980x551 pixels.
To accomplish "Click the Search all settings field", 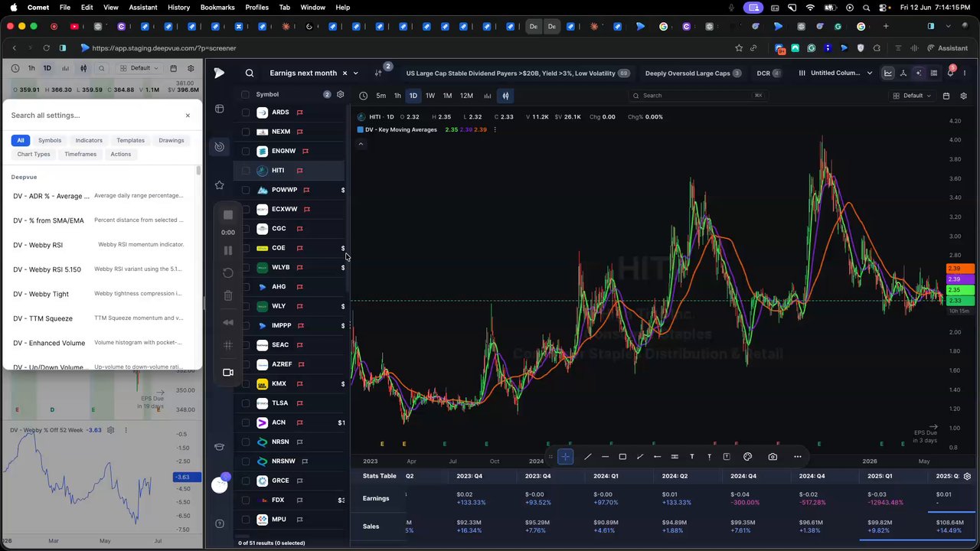I will pos(93,116).
